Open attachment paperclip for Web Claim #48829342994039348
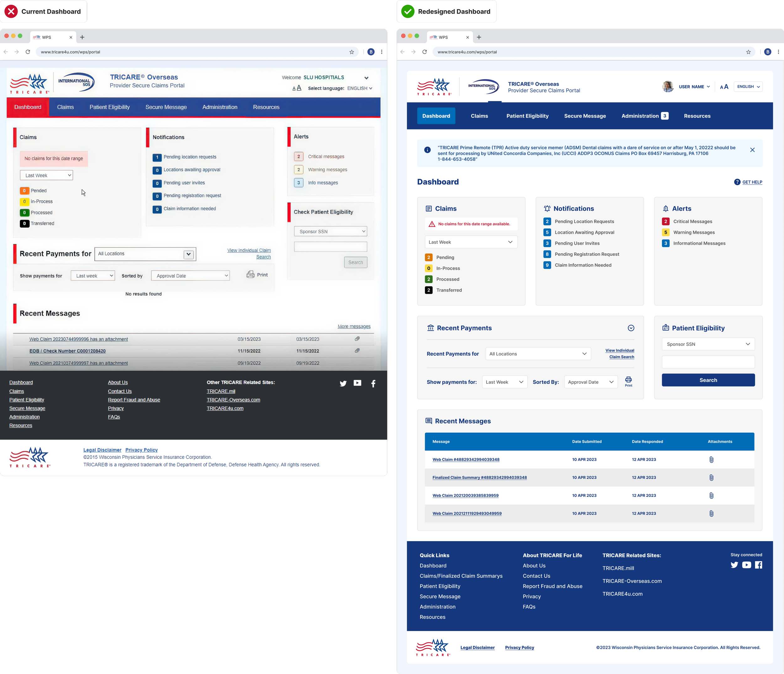784x674 pixels. 711,460
